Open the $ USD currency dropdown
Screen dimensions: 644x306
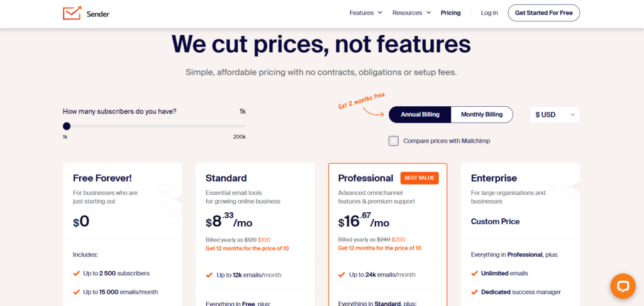[x=555, y=115]
